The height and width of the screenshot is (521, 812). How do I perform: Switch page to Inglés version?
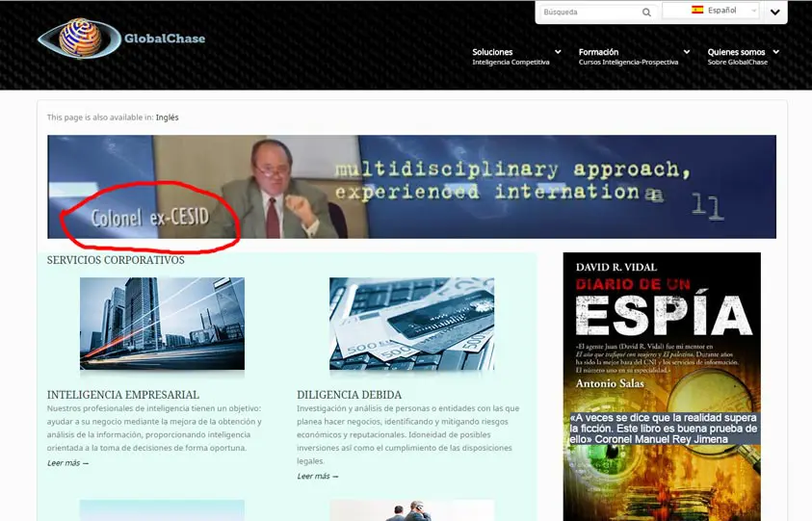coord(168,117)
